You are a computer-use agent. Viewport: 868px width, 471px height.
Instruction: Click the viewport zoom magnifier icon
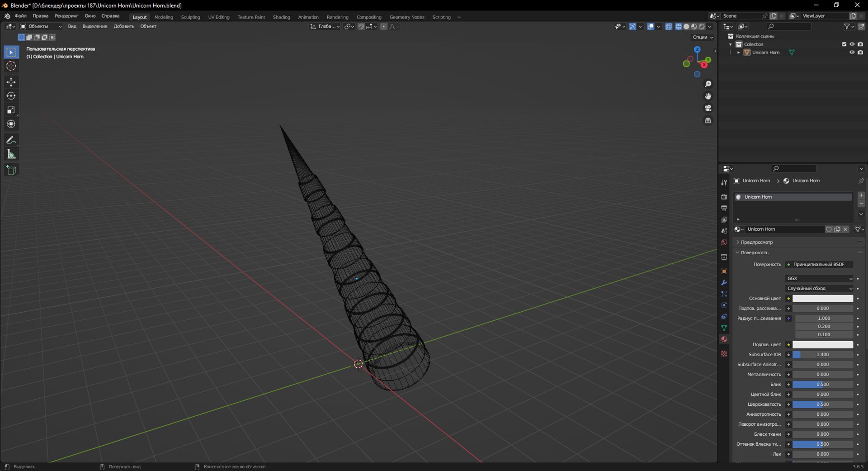pos(708,84)
